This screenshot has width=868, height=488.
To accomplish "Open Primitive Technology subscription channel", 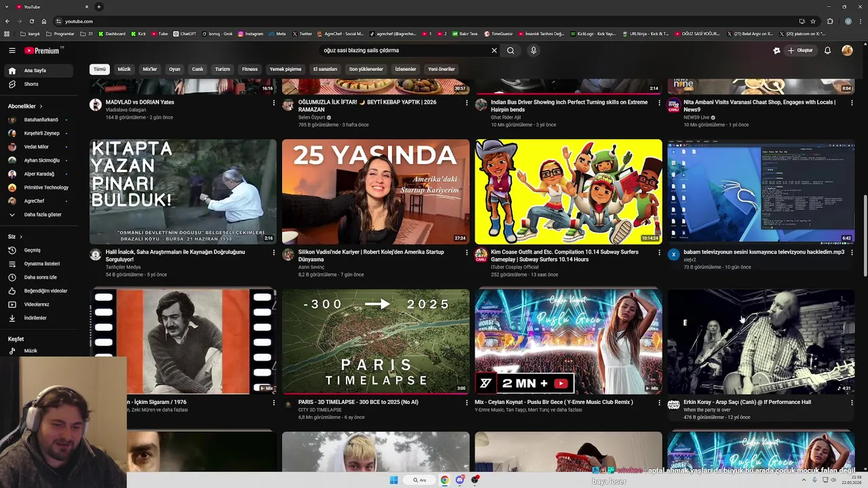I will click(x=39, y=188).
